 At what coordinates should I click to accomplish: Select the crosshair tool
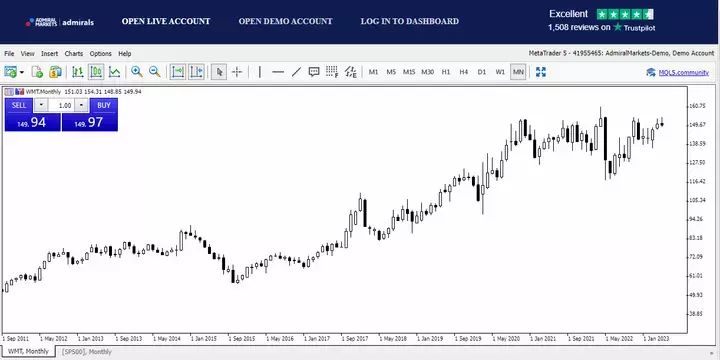237,72
